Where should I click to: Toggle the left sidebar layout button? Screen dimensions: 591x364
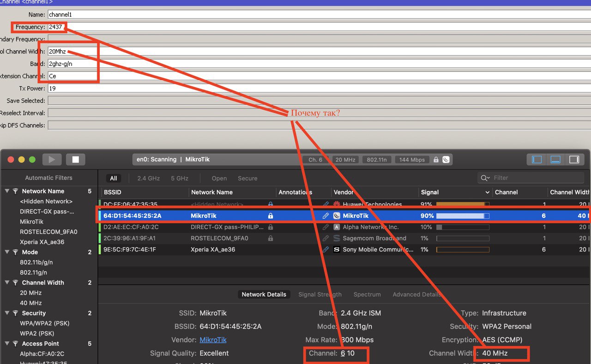537,159
